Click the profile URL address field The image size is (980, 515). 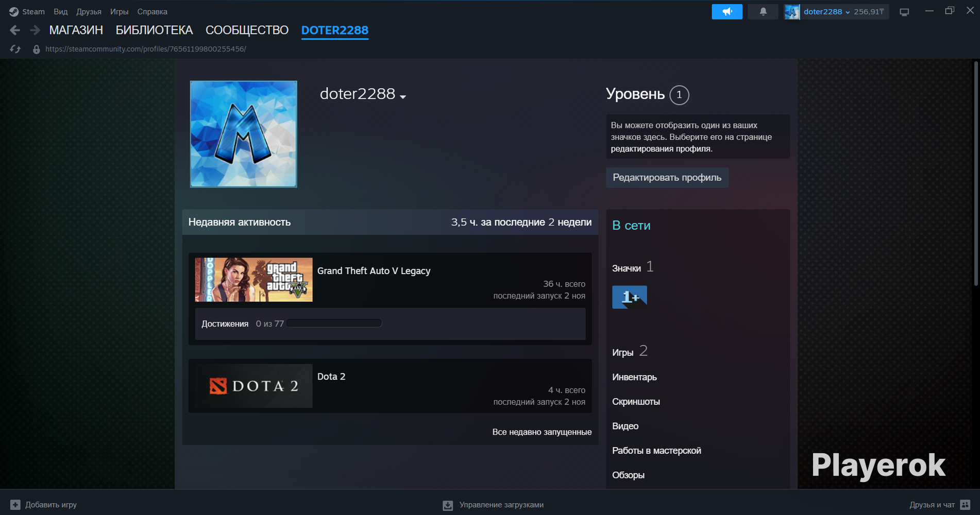pos(146,49)
